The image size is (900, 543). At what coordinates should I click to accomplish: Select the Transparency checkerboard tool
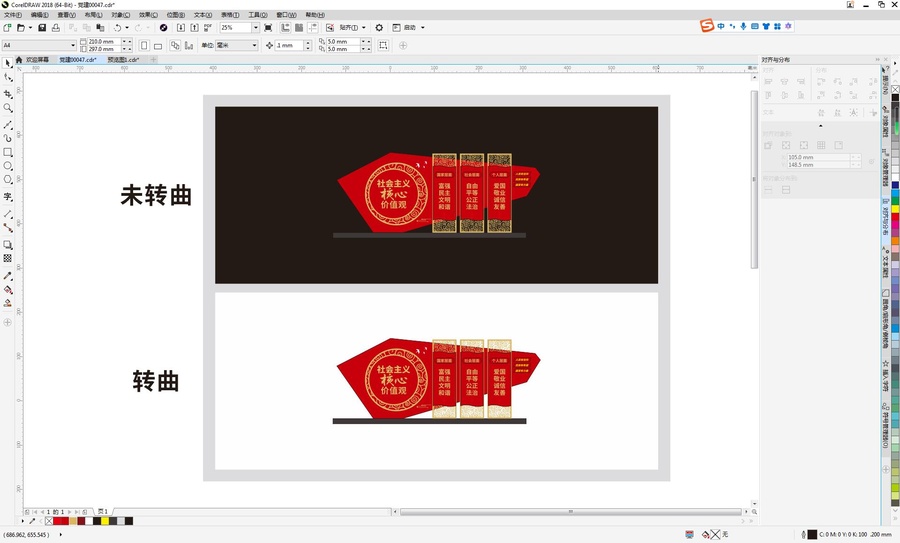7,258
